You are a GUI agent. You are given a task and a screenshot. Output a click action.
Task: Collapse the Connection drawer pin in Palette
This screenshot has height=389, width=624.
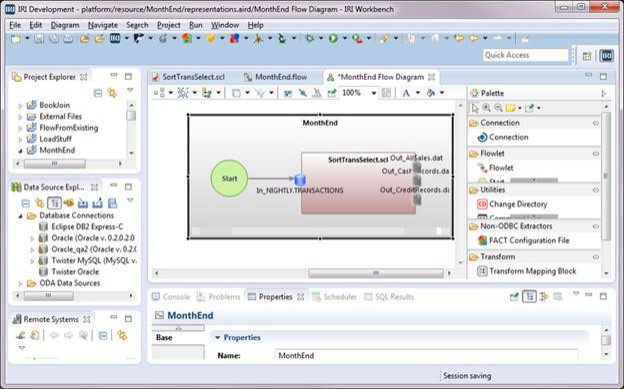coord(595,123)
